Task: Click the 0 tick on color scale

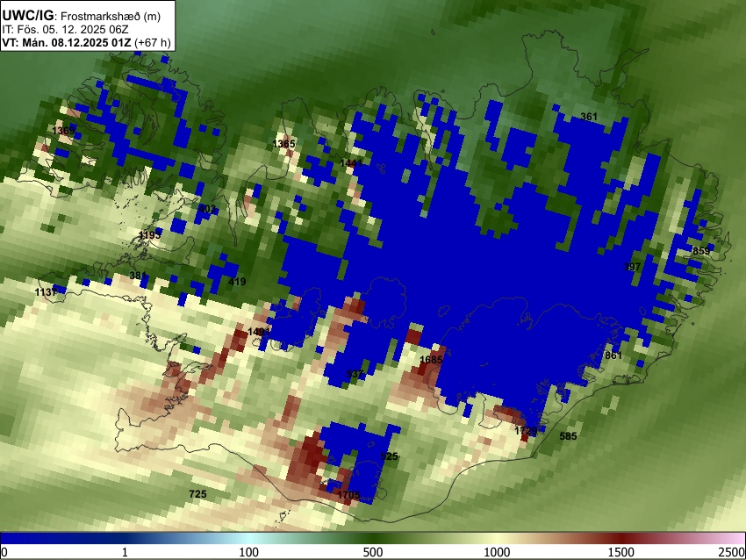Action: click(x=4, y=552)
